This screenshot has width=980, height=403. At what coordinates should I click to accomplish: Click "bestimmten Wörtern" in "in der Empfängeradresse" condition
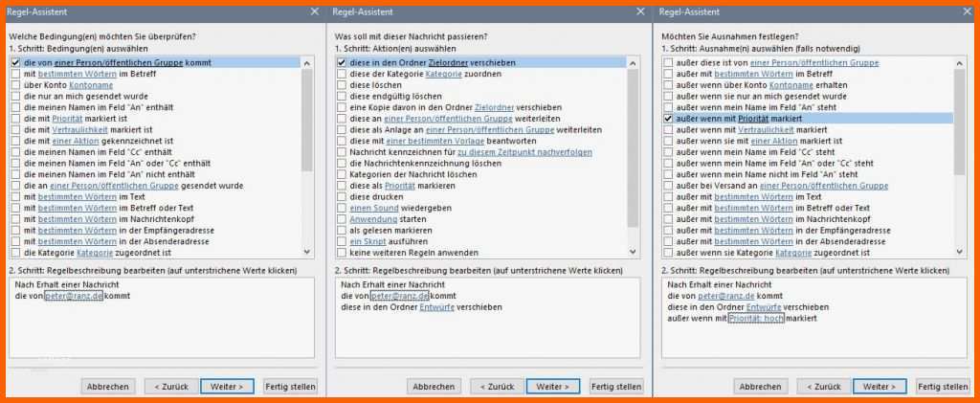(78, 230)
